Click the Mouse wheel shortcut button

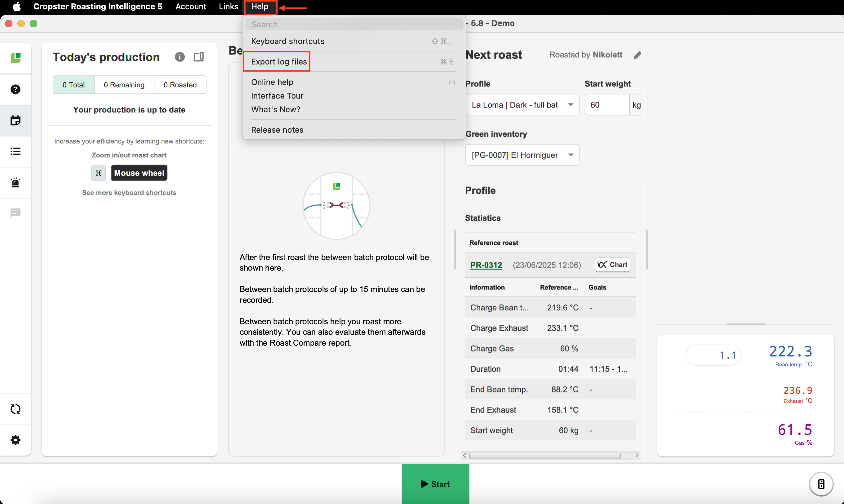(139, 173)
